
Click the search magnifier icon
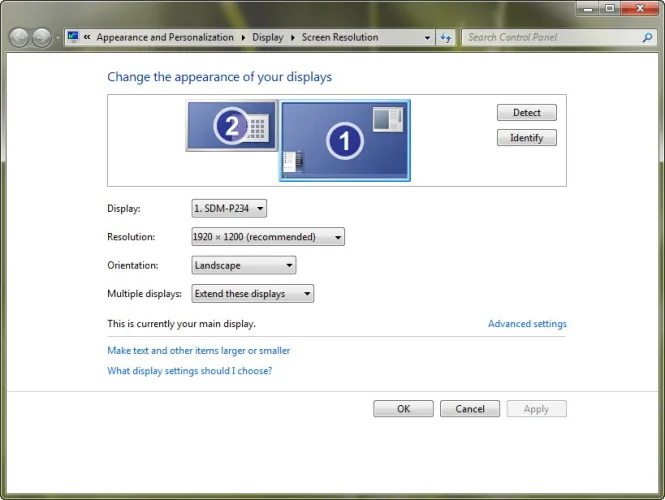[647, 38]
